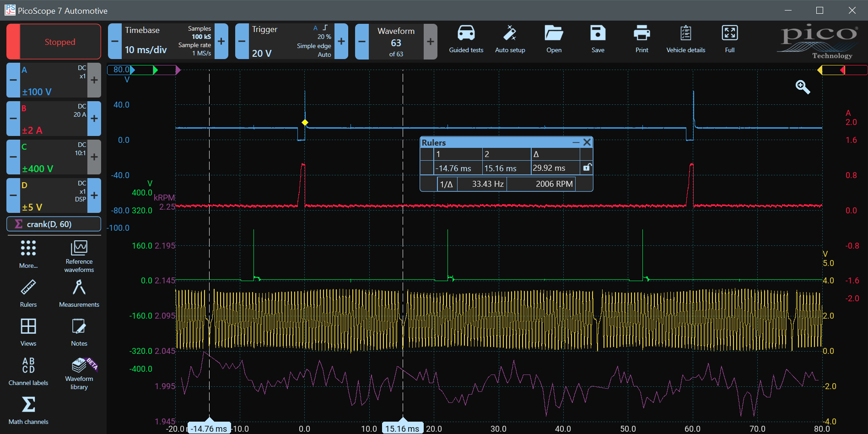Screen dimensions: 868x434
Task: Open Views layout options
Action: point(28,333)
